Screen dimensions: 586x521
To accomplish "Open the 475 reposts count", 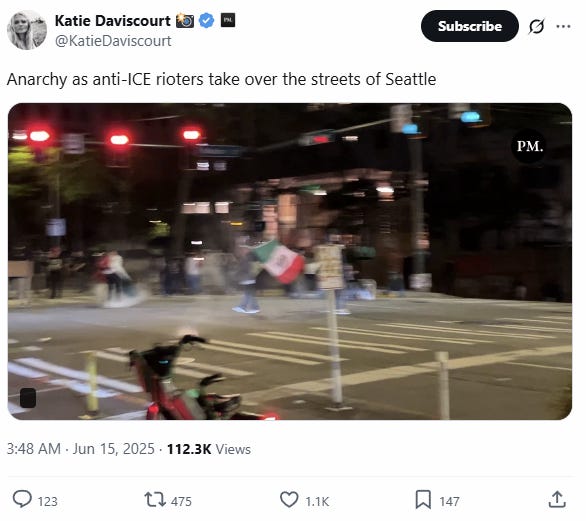I will pos(181,501).
